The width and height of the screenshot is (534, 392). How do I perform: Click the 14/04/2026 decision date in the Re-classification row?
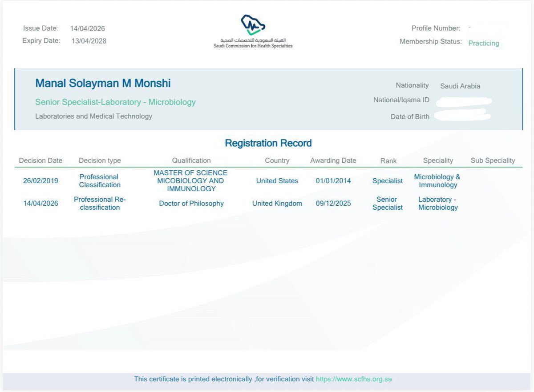(40, 204)
